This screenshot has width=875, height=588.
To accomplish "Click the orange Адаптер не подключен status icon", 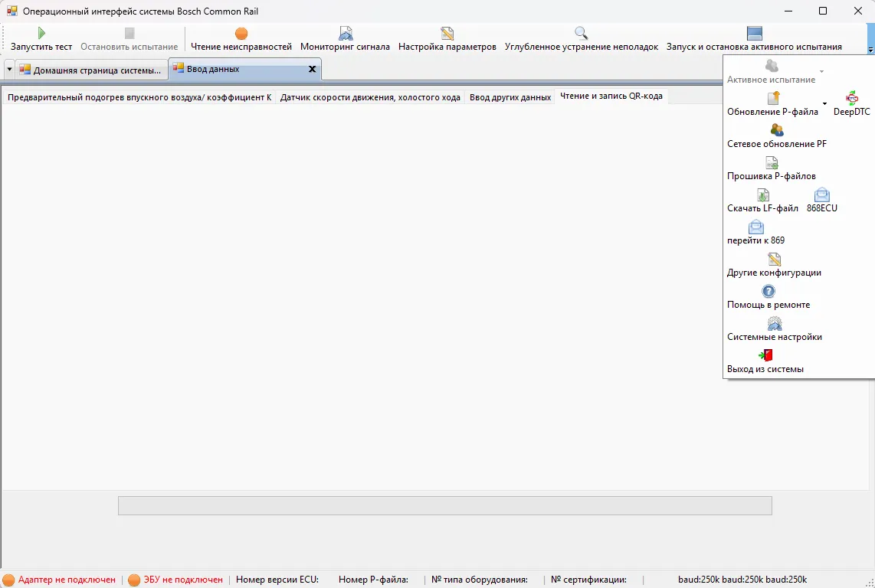I will 8,580.
